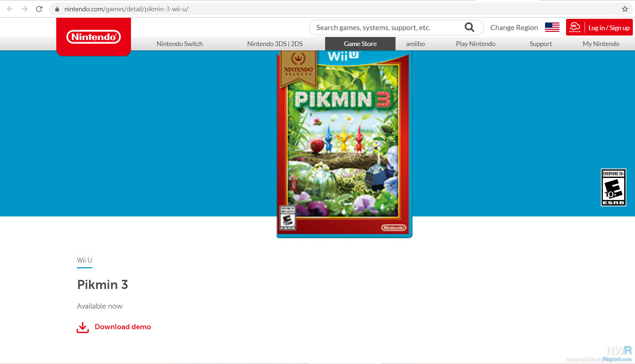Go to Play Nintendo
This screenshot has height=364, width=635.
476,44
